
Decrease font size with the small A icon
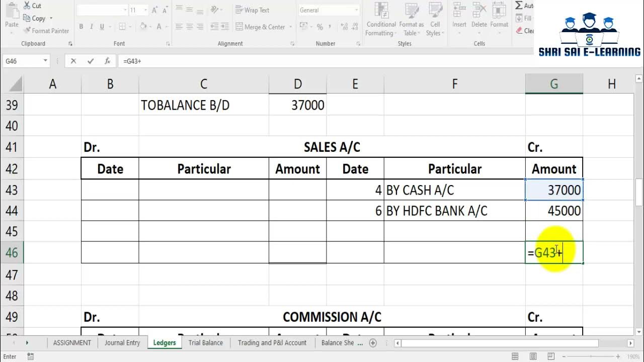164,10
